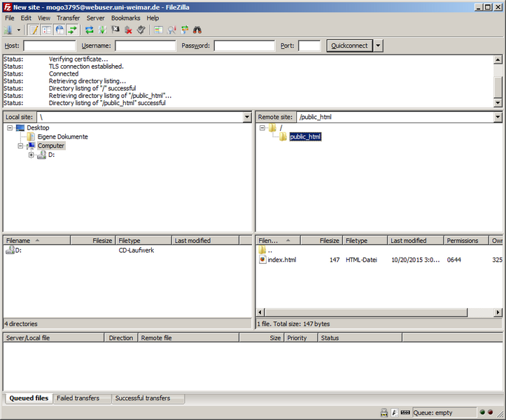
Task: Select the remote root / folder
Action: [x=281, y=128]
